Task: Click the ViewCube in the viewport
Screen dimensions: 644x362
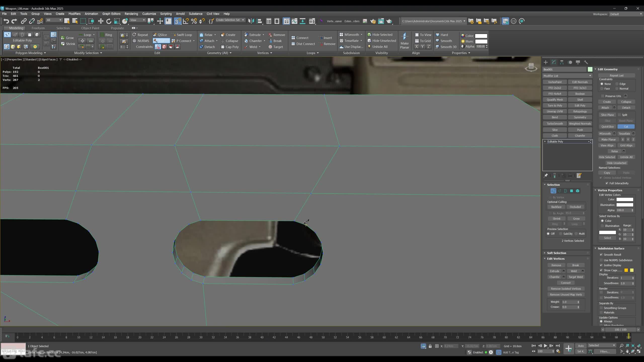Action: [531, 67]
